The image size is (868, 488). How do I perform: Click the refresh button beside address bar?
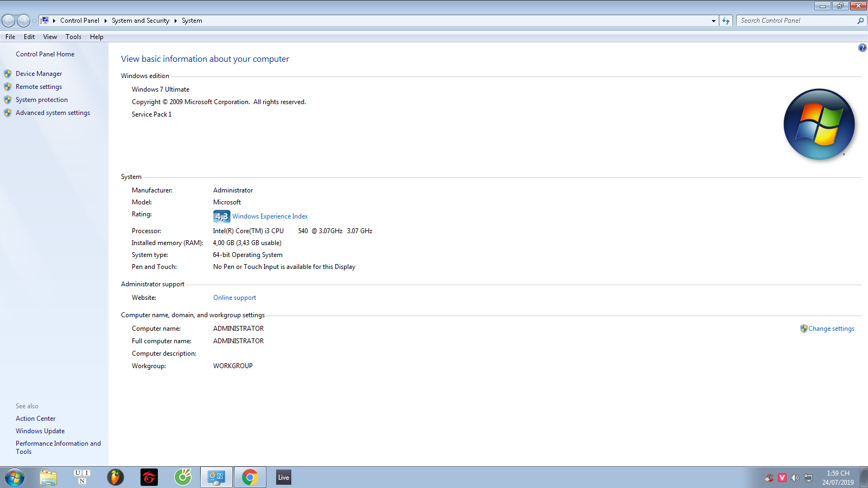[x=726, y=21]
